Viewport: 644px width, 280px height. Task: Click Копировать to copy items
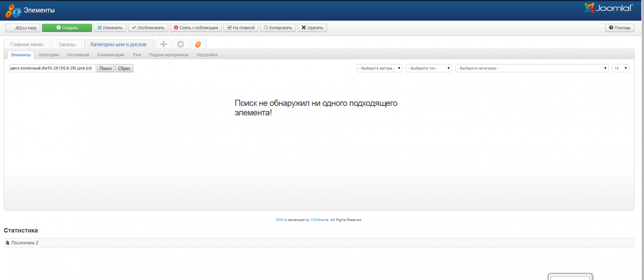278,28
